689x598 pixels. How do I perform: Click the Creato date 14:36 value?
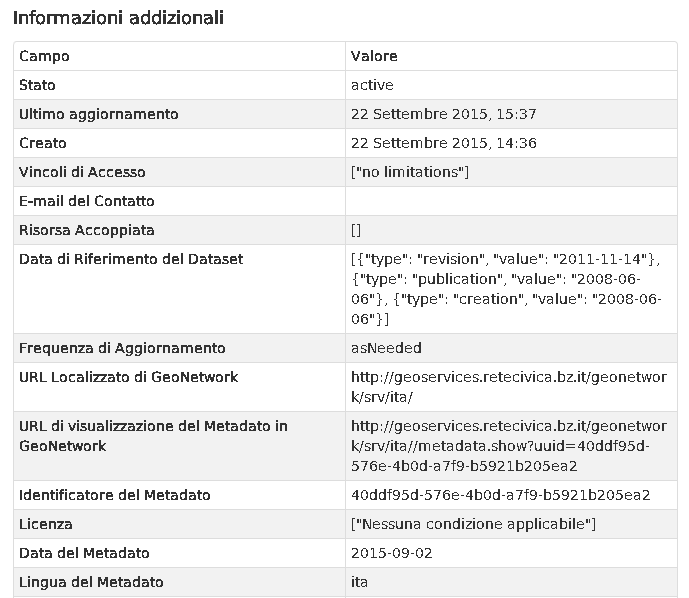click(444, 143)
